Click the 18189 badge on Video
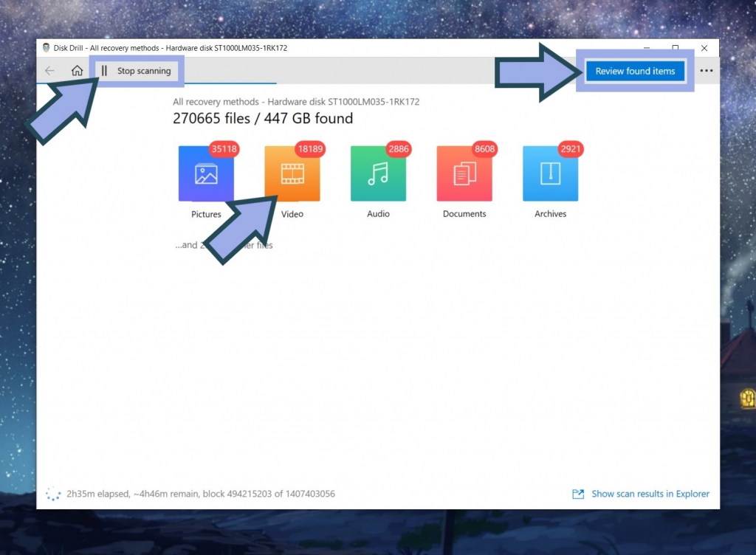Screen dimensions: 756x555 310,149
